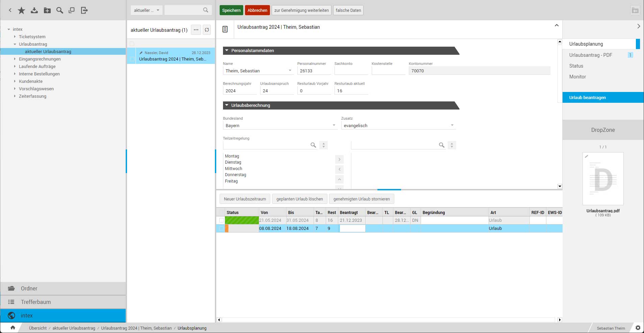Tick the checkbox for the 08.08.2024 row
This screenshot has height=333, width=644.
pyautogui.click(x=221, y=229)
